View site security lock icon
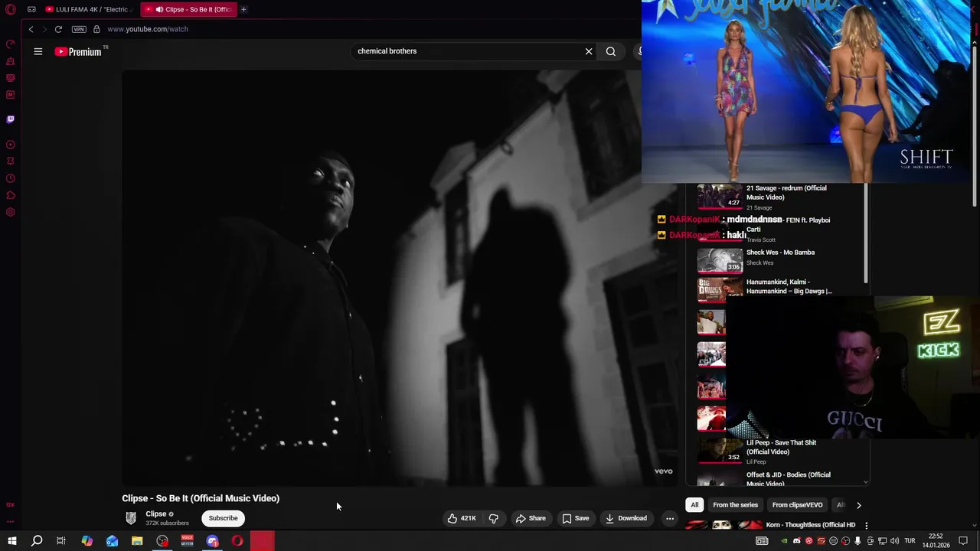 coord(96,29)
